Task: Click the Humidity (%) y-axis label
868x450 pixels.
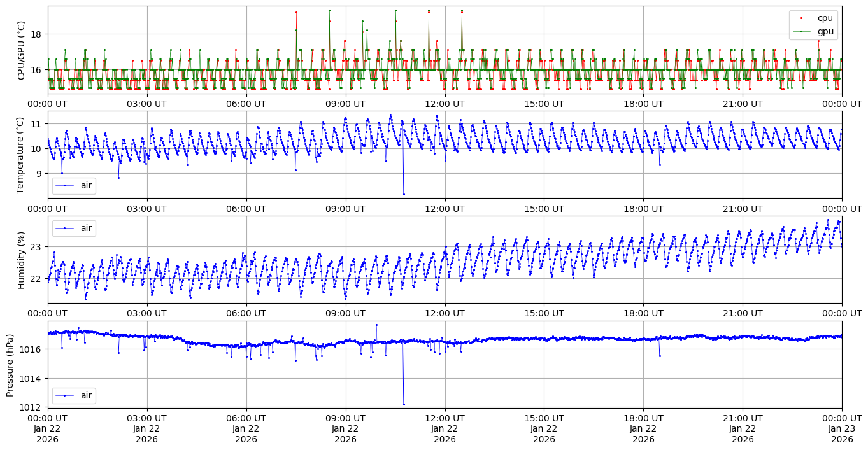Action: [21, 260]
